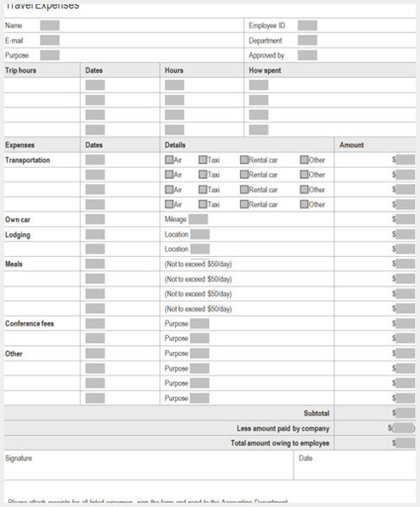
Task: Click the Name input field
Action: click(50, 25)
